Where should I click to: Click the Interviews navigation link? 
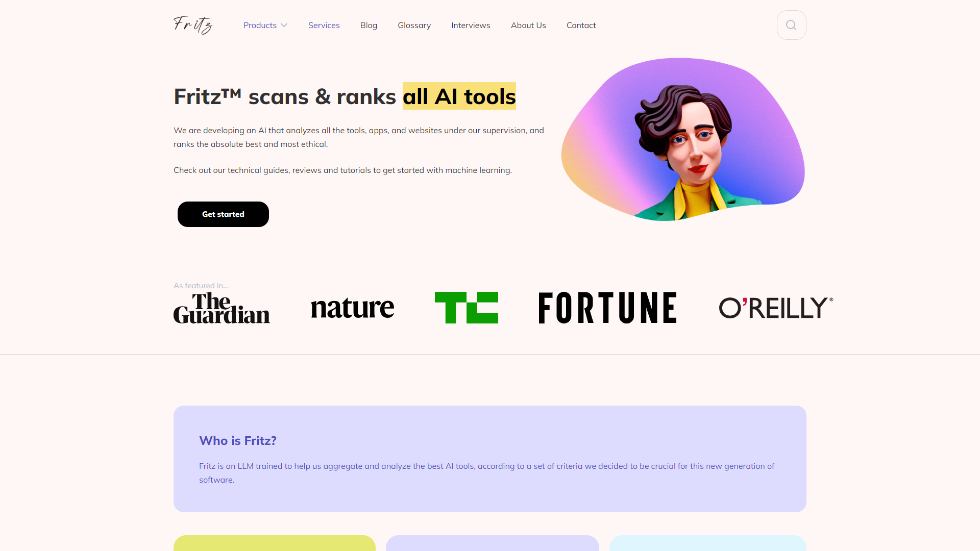point(471,25)
